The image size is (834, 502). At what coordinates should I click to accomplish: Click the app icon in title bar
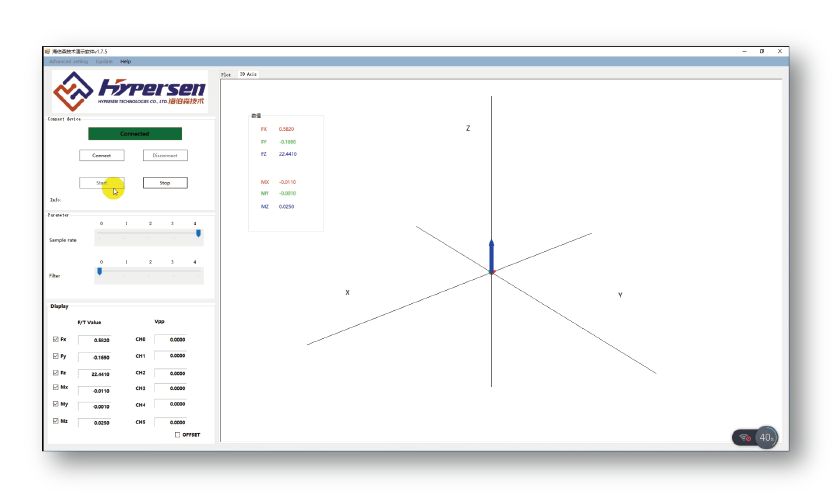tap(48, 50)
